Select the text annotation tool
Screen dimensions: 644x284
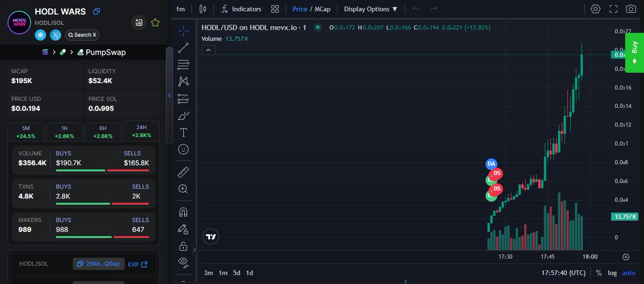(x=184, y=132)
